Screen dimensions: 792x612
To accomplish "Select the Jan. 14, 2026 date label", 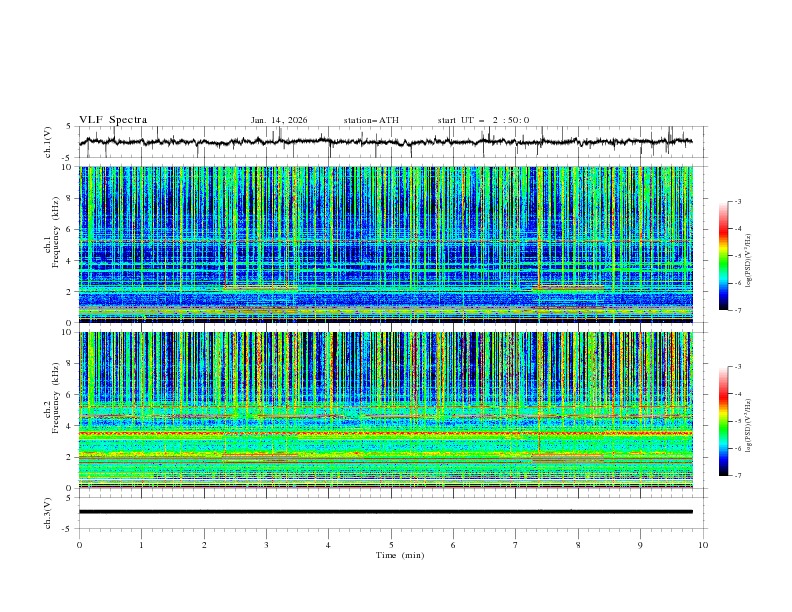I will click(279, 120).
